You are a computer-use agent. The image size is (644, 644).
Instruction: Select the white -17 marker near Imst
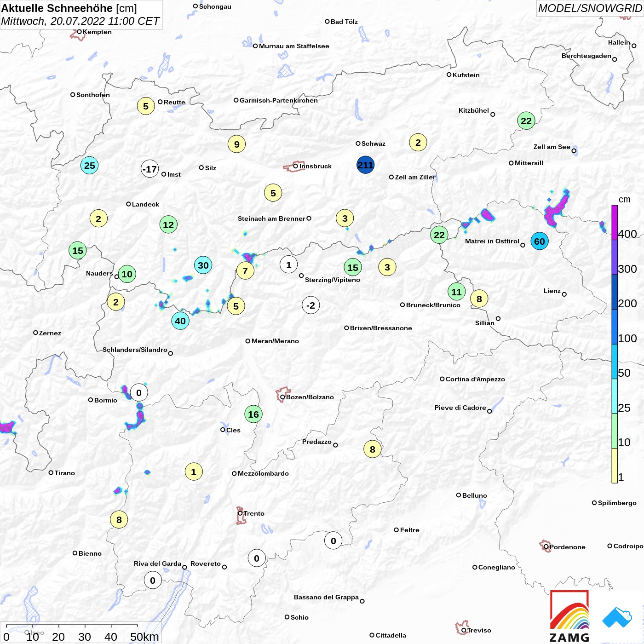(x=150, y=169)
